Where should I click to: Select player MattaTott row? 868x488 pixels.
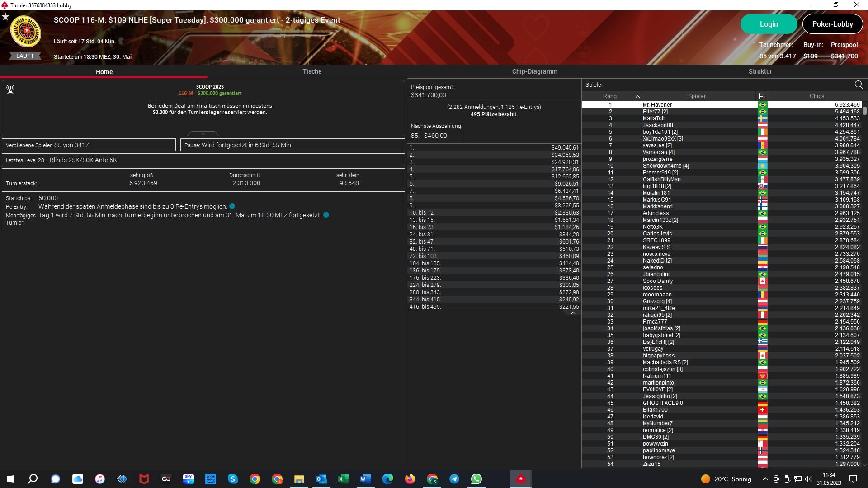click(722, 118)
